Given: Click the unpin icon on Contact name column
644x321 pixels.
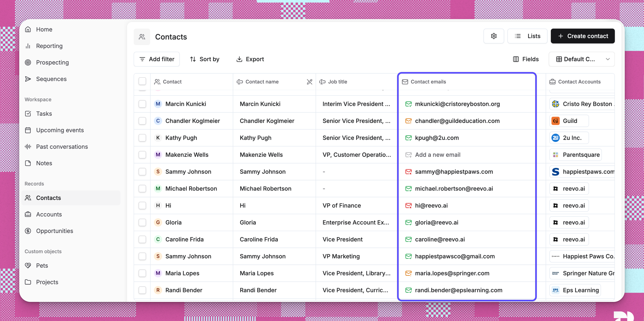Looking at the screenshot, I should click(309, 82).
